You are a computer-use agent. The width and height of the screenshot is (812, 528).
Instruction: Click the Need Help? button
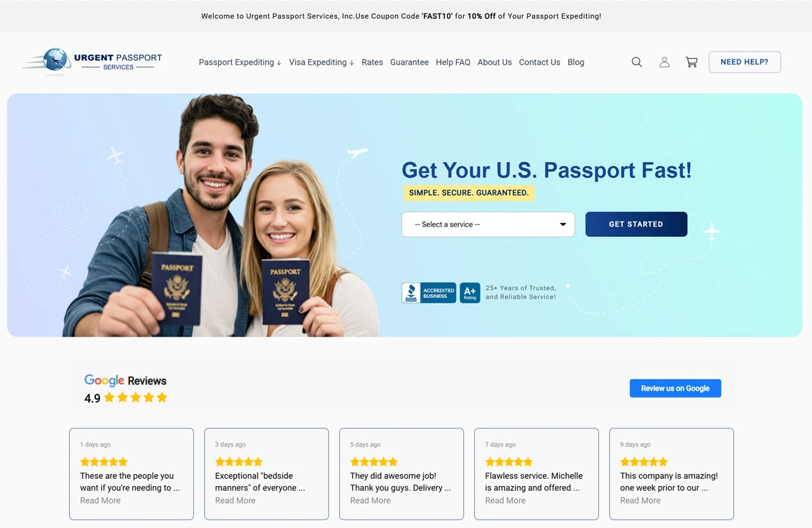(745, 62)
